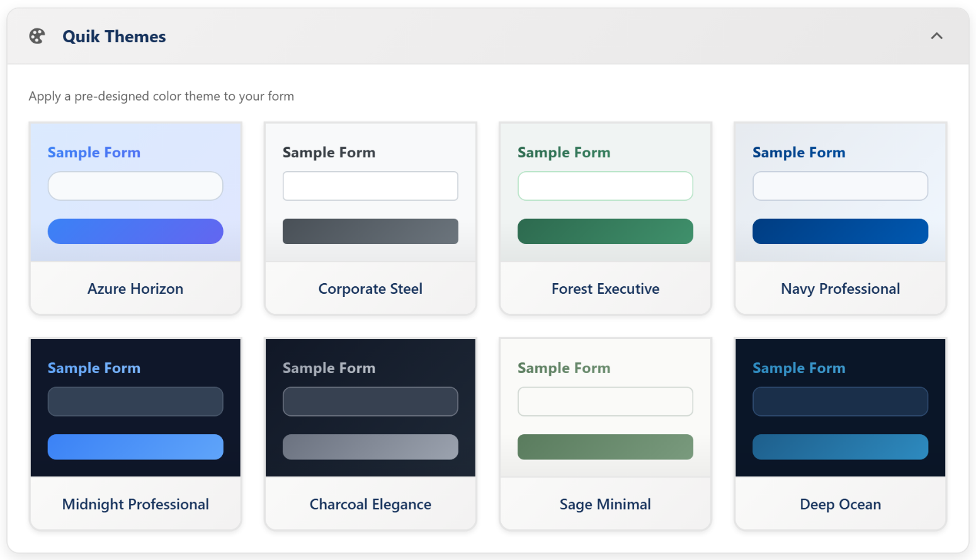
Task: Click the palette icon beside Quik Themes
Action: point(37,36)
